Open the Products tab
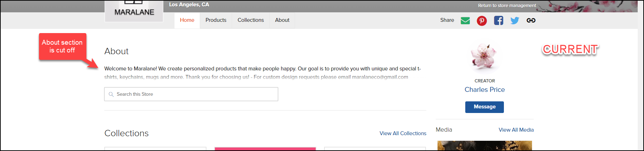 [216, 20]
